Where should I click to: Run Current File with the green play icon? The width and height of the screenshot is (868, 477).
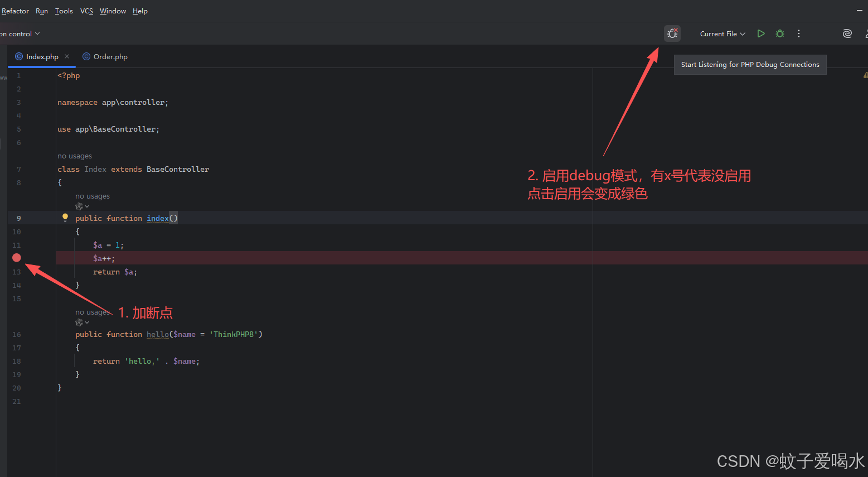760,33
